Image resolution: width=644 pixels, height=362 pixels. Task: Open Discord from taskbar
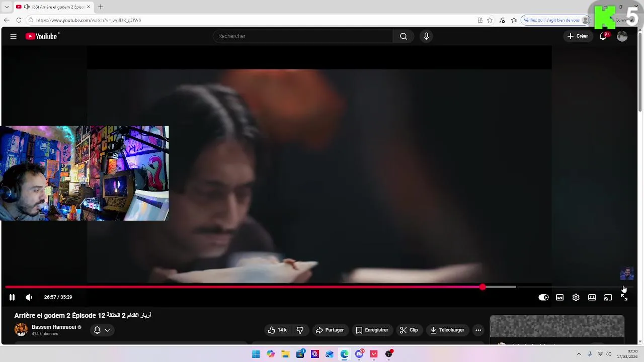[359, 354]
